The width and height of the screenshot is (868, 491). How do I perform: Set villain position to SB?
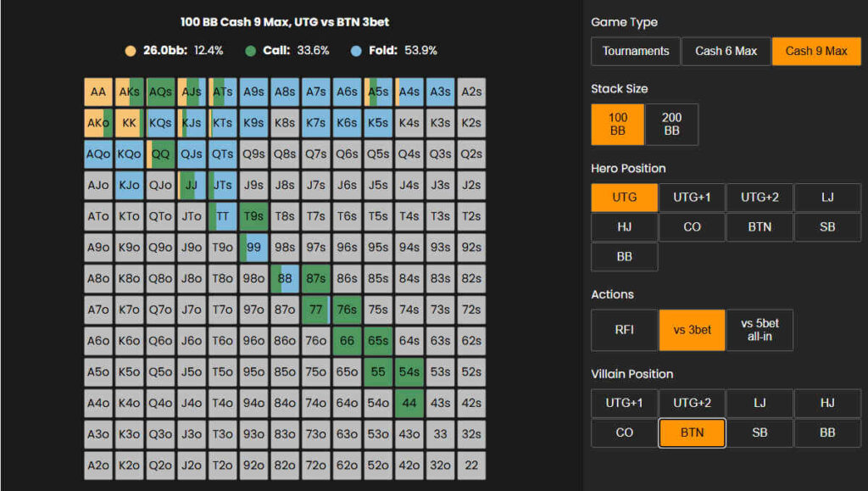click(x=759, y=432)
